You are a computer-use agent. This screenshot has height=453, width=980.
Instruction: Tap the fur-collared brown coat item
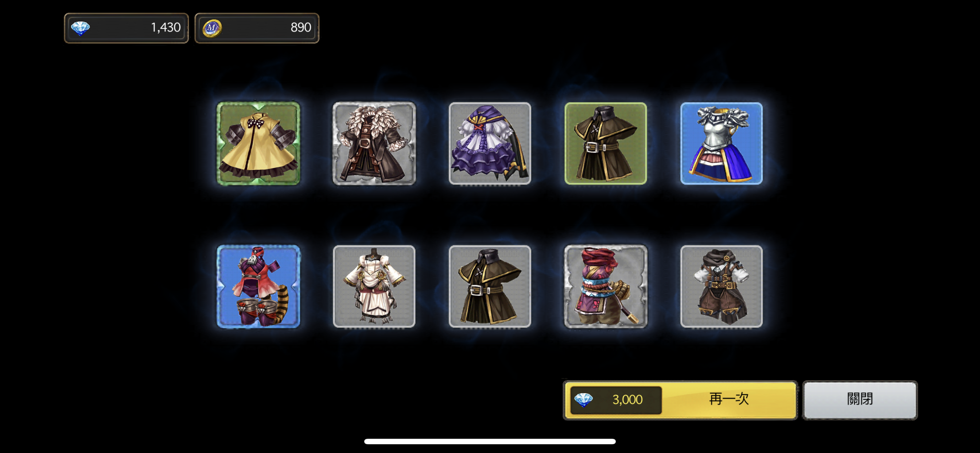click(374, 143)
